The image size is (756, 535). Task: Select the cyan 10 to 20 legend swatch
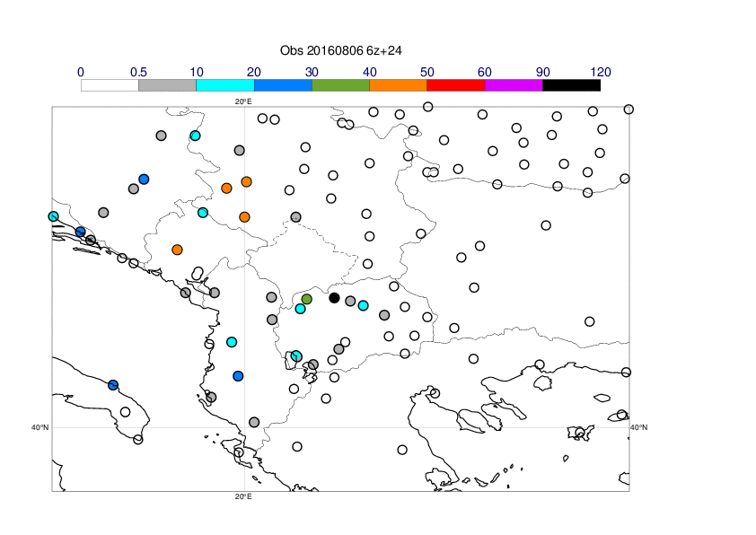pyautogui.click(x=225, y=85)
